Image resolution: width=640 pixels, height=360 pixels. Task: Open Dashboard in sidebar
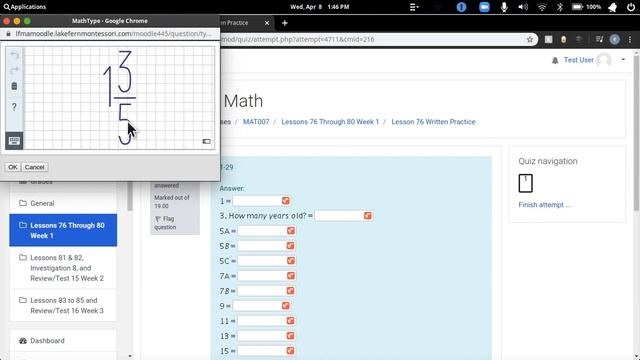[47, 340]
